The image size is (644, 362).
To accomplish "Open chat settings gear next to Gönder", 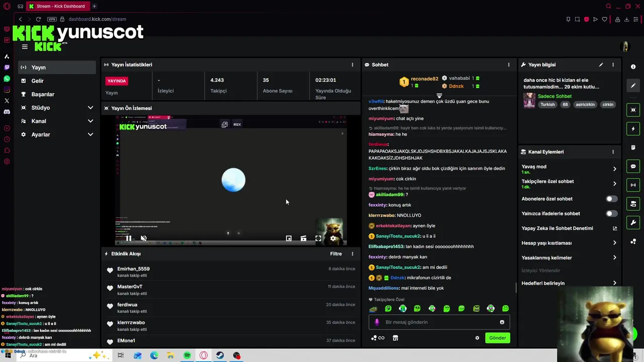I will [477, 338].
